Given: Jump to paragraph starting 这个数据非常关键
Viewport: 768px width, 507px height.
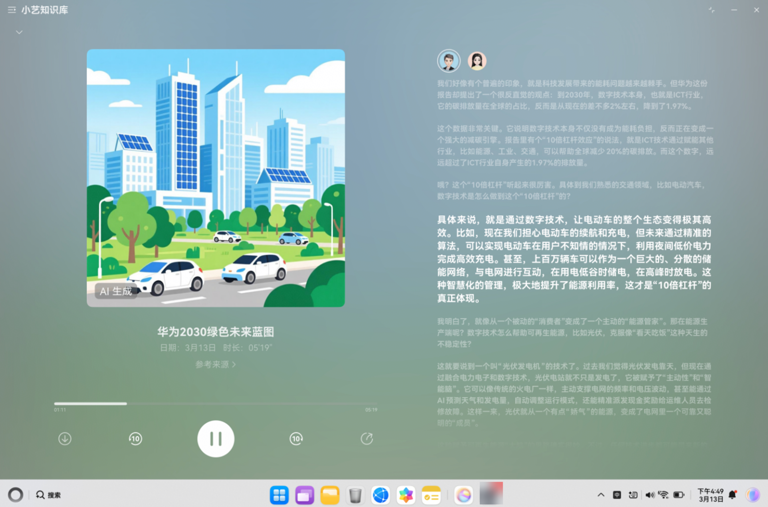Looking at the screenshot, I should [x=575, y=145].
